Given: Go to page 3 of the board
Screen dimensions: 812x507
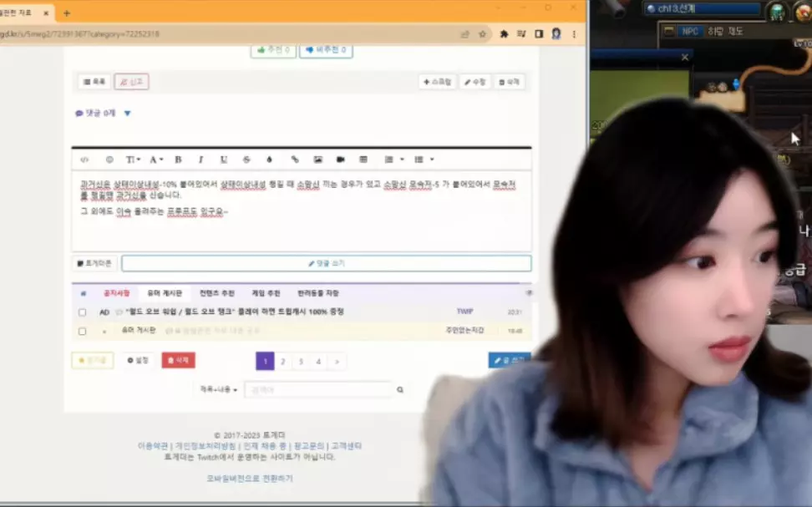Looking at the screenshot, I should click(301, 362).
